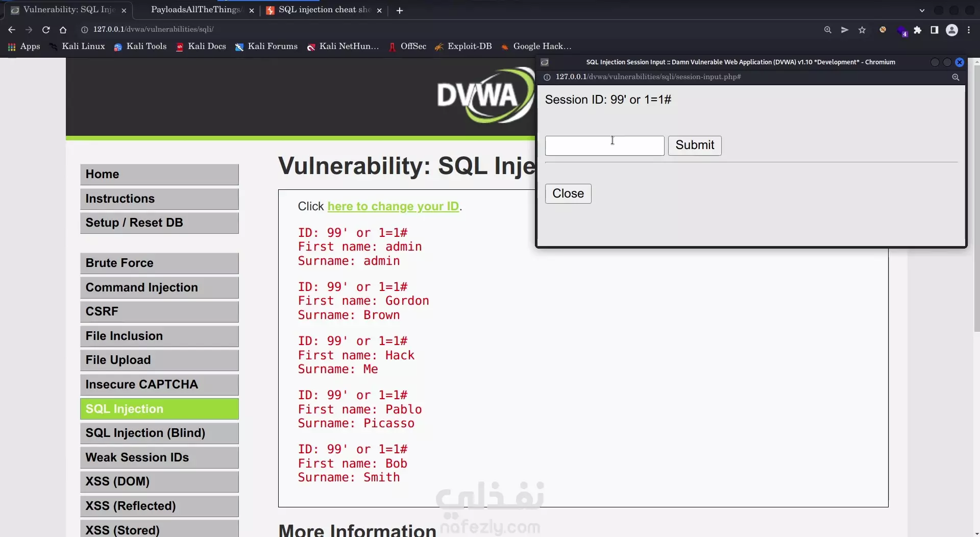
Task: Open the XSS (Stored) page
Action: click(159, 529)
